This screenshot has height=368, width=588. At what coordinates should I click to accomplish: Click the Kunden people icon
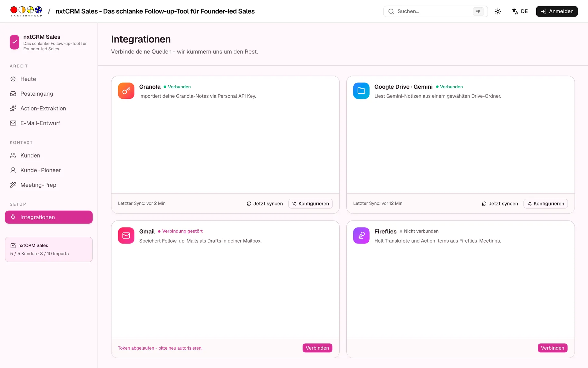click(13, 155)
